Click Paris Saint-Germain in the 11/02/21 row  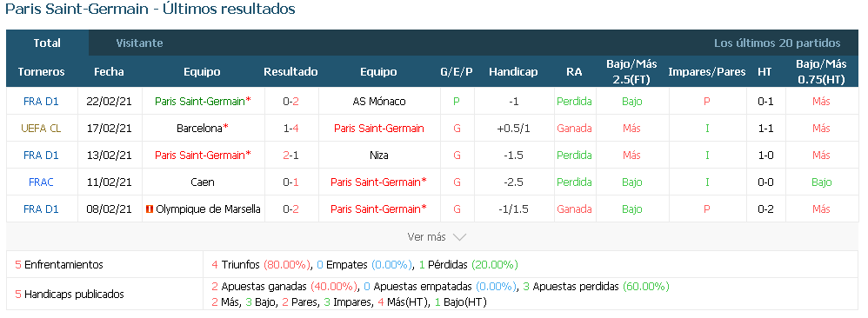click(x=379, y=182)
